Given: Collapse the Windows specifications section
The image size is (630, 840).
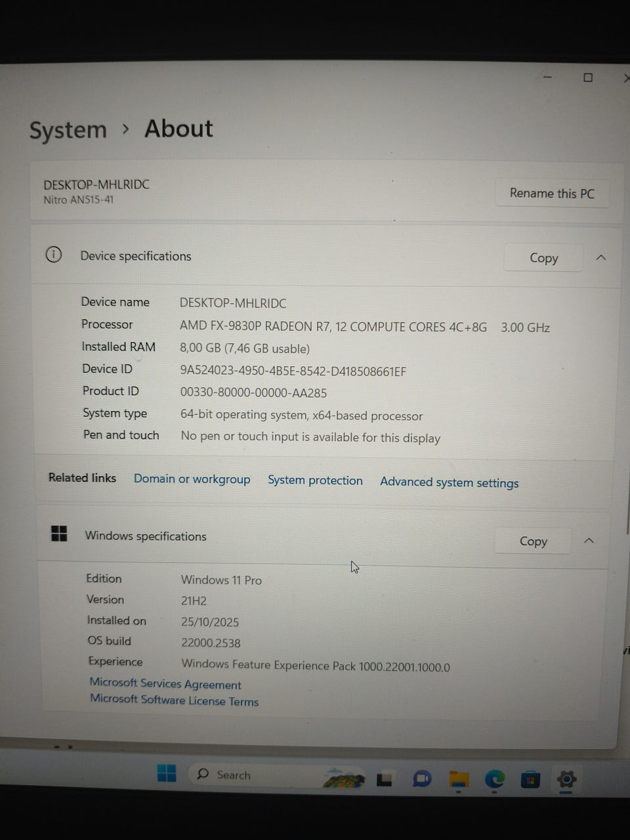Looking at the screenshot, I should click(x=589, y=541).
